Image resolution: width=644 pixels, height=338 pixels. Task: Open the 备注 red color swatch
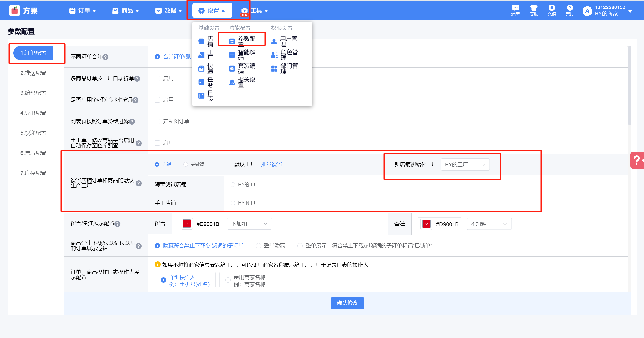pos(426,224)
